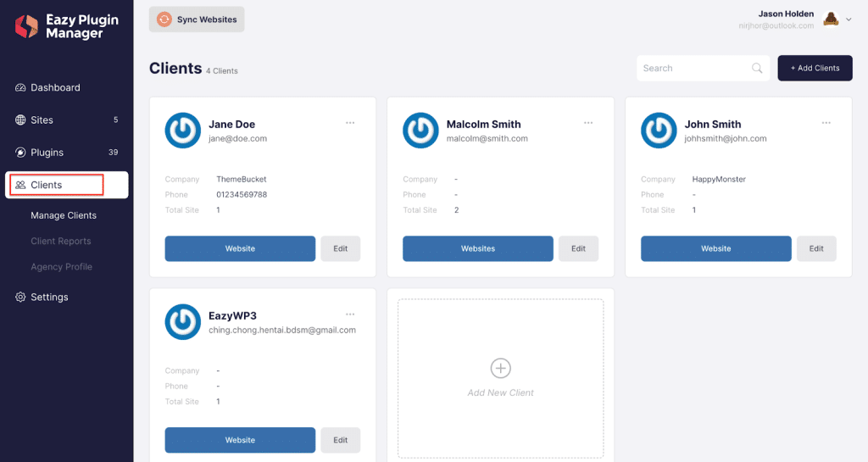Click John Smith's avatar icon
868x462 pixels.
(659, 131)
